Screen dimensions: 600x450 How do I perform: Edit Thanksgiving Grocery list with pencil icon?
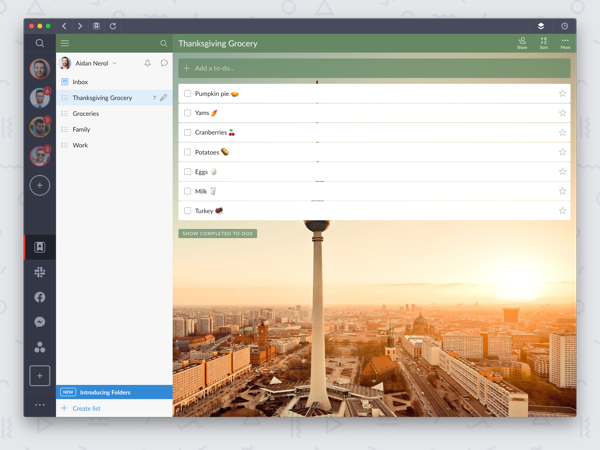(x=163, y=98)
